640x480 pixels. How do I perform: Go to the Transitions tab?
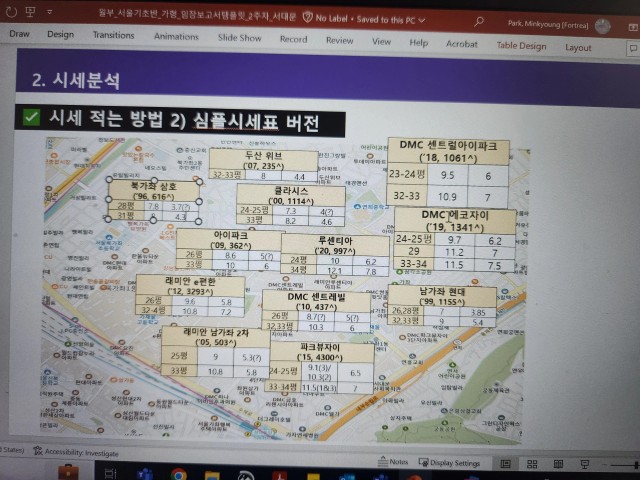pyautogui.click(x=113, y=35)
